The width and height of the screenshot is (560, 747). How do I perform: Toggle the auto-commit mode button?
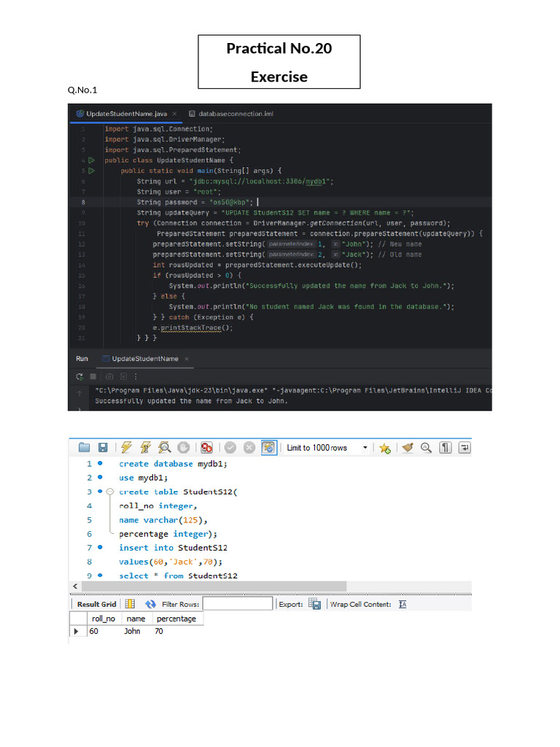coord(268,448)
